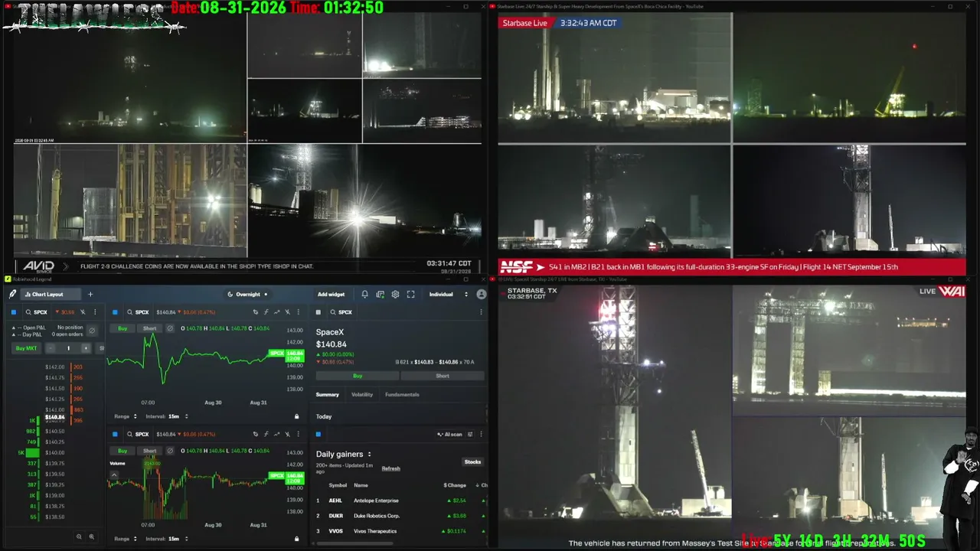Open the Daily gainers list selector
The width and height of the screenshot is (980, 551).
344,454
